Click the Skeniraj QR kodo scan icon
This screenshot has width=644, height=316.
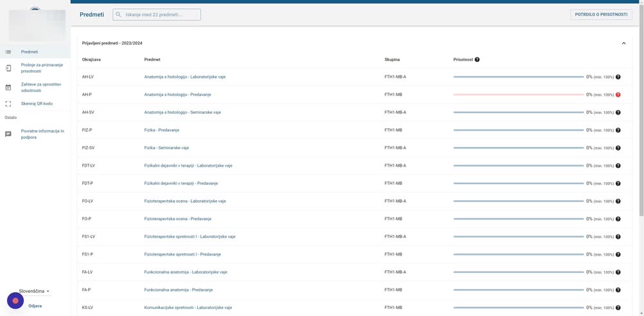(x=8, y=104)
